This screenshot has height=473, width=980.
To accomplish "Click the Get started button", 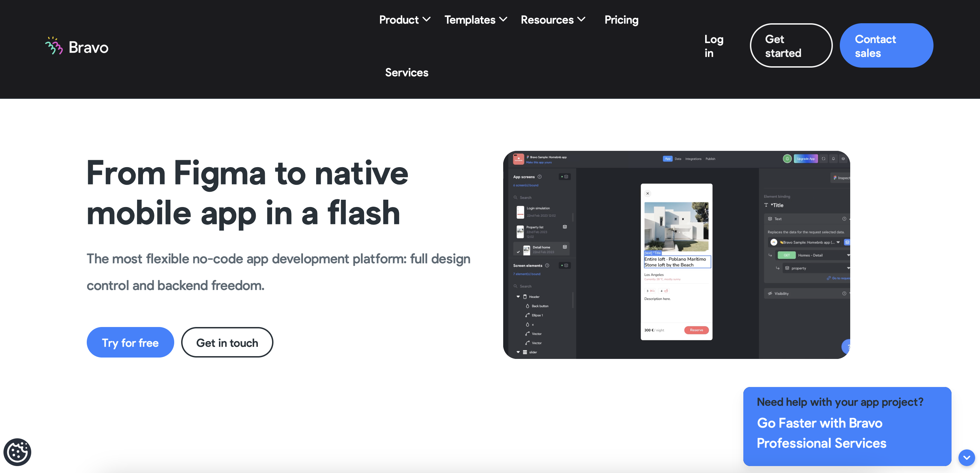I will click(x=791, y=46).
